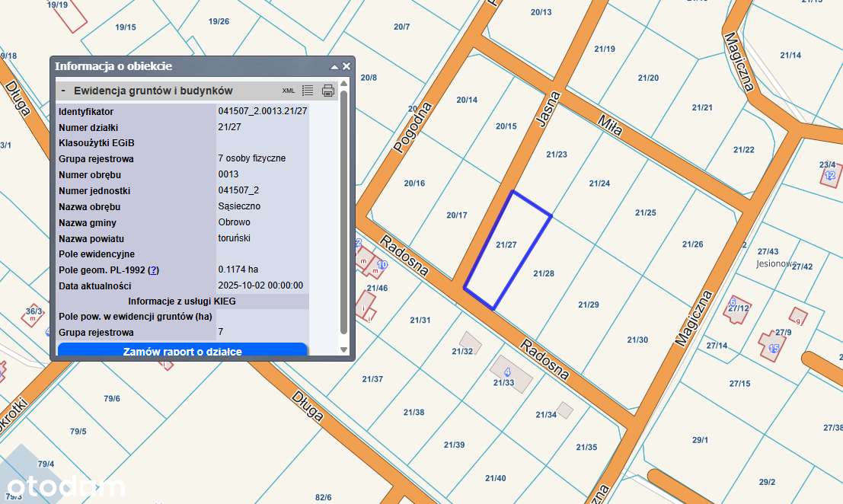Open the list view icon beside XML
843x504 pixels.
[308, 91]
